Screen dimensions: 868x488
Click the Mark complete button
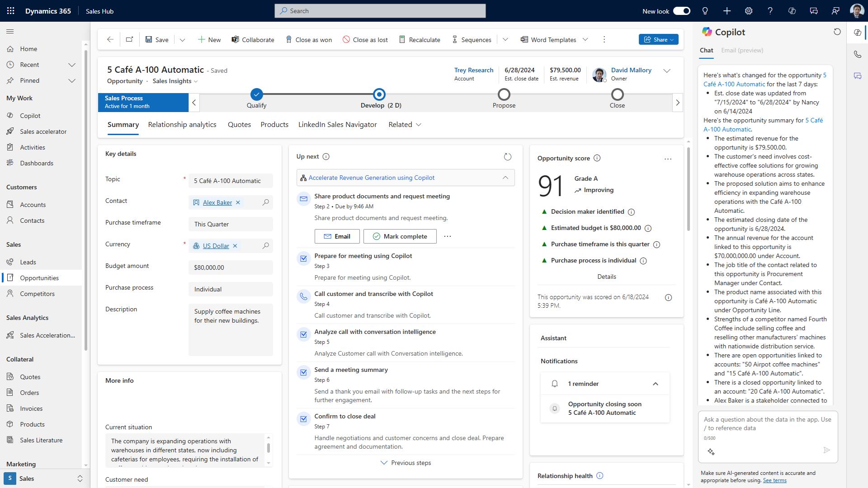pos(400,236)
